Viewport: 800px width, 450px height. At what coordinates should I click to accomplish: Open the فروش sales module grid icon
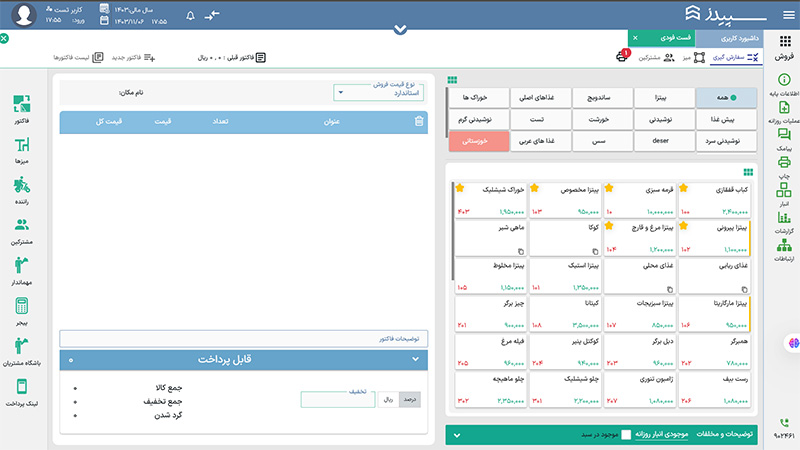[x=785, y=41]
